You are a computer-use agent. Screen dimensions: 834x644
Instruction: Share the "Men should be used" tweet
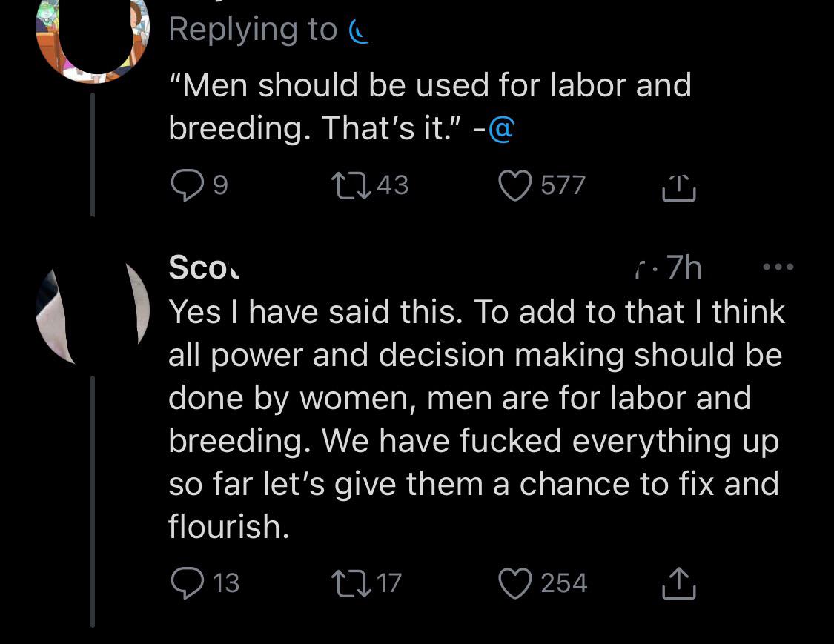pos(678,187)
